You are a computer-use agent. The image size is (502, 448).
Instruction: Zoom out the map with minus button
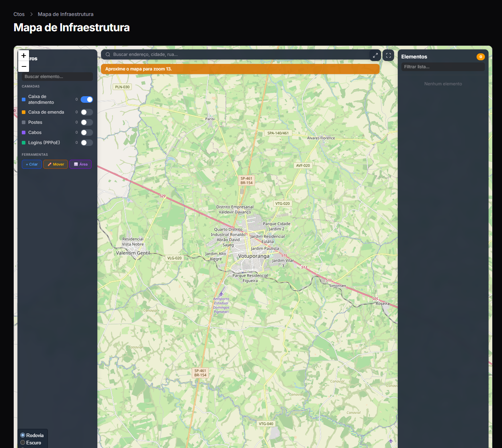(24, 66)
